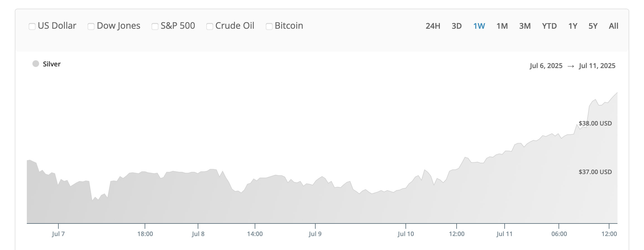Click the Silver legend label

click(52, 64)
